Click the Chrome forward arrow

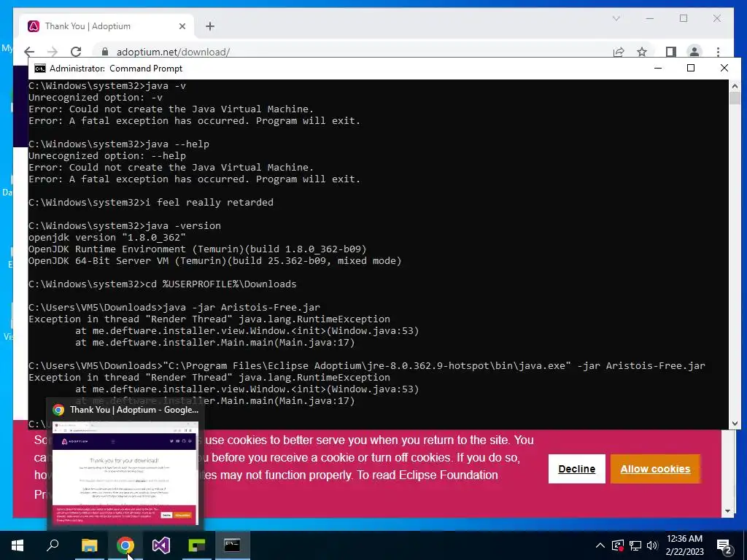[x=53, y=52]
